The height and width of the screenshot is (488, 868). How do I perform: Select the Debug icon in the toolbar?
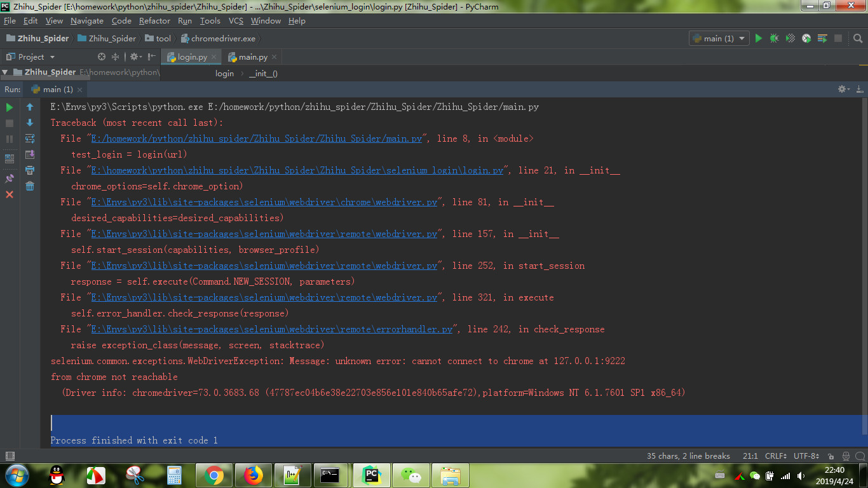[774, 38]
